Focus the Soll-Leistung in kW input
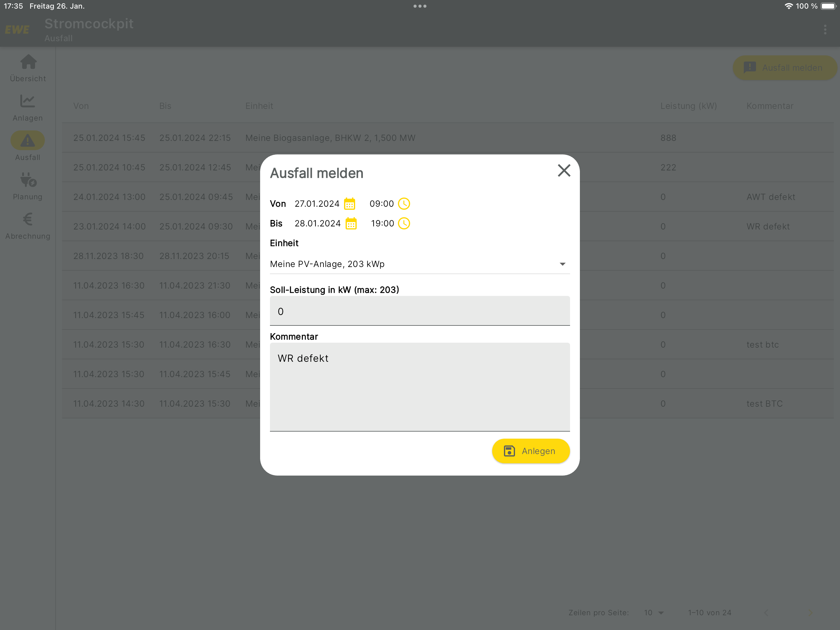The height and width of the screenshot is (630, 840). coord(420,311)
